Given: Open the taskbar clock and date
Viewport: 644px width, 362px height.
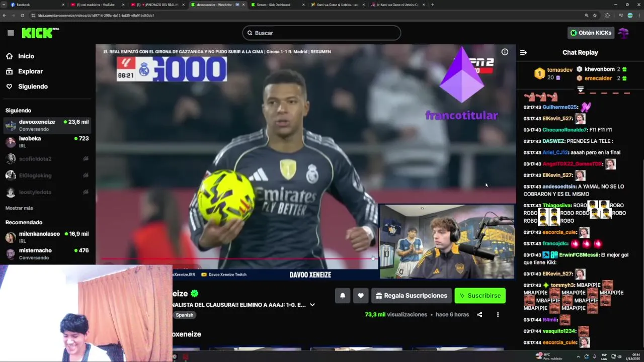Looking at the screenshot, I should coord(632,356).
